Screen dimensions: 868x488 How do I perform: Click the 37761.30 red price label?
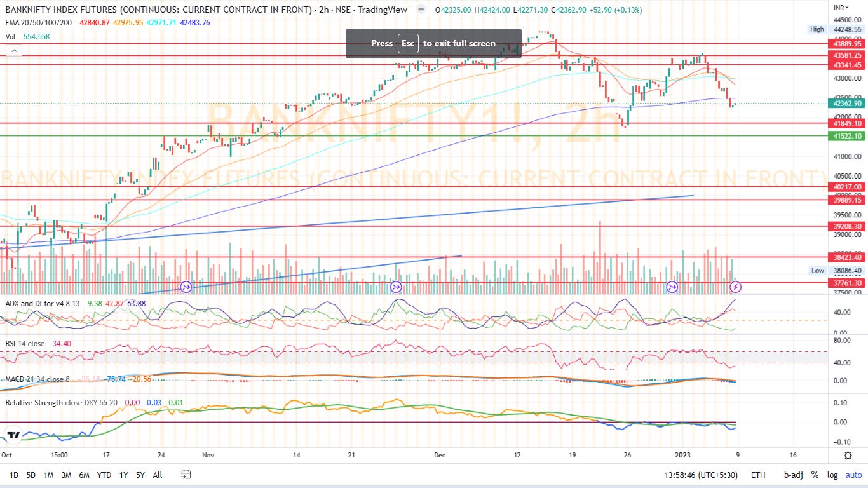click(848, 283)
